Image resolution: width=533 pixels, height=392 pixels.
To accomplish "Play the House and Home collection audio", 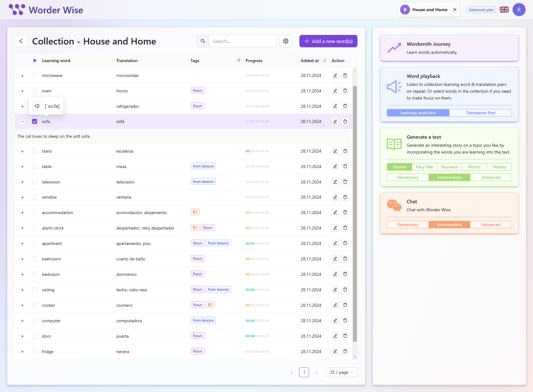I will pyautogui.click(x=405, y=10).
